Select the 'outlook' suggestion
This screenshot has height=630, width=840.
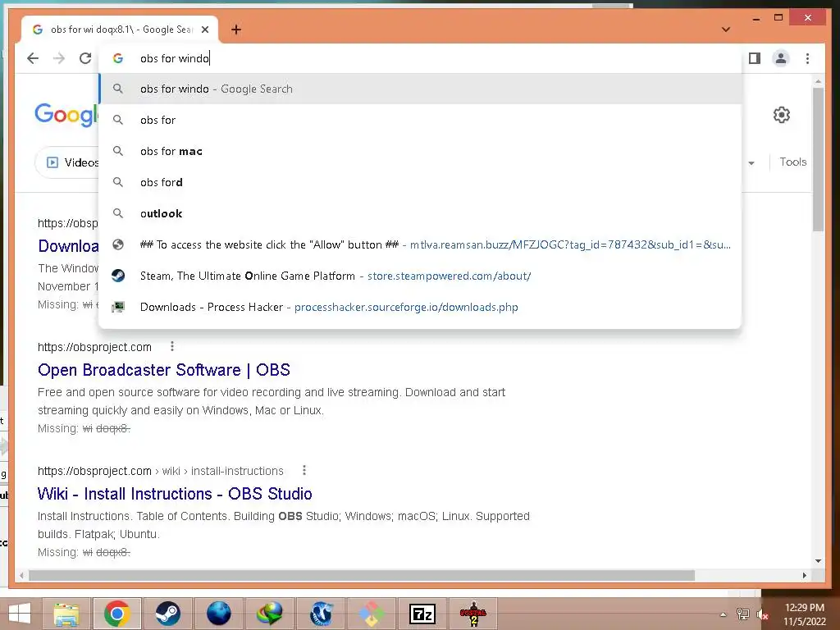[421, 213]
